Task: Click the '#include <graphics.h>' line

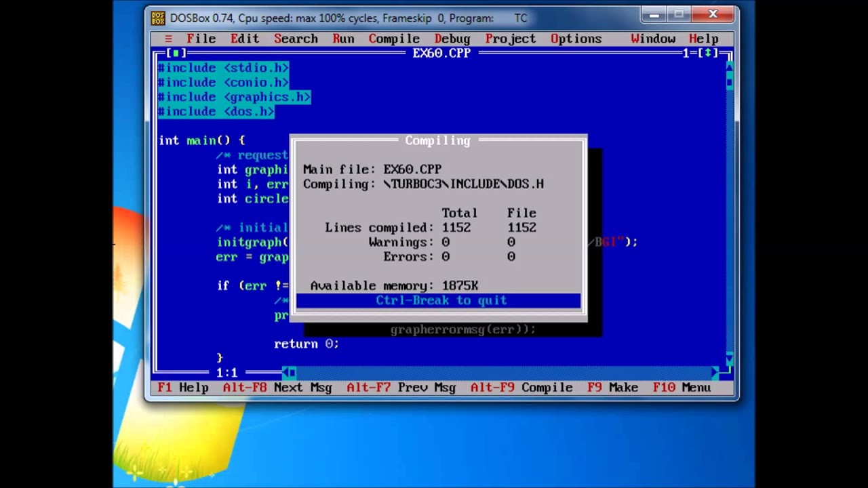Action: [x=234, y=97]
